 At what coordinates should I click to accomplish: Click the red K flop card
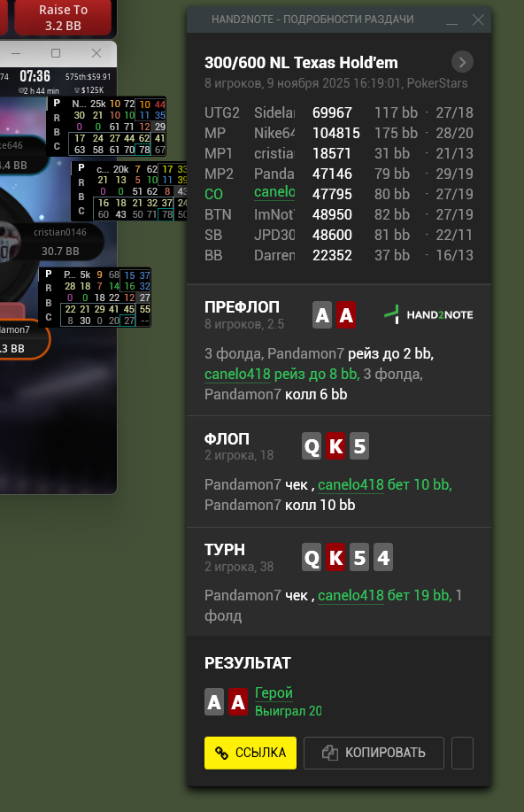(335, 446)
